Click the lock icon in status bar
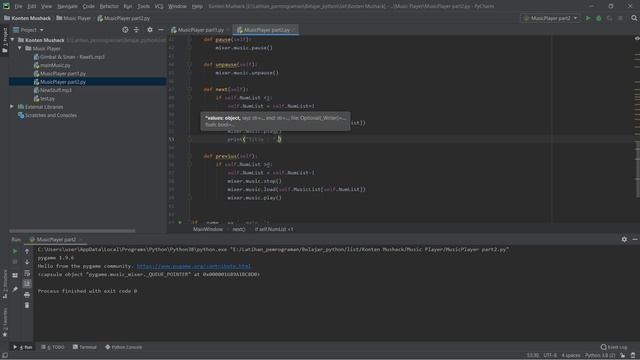The height and width of the screenshot is (360, 640). (x=622, y=356)
